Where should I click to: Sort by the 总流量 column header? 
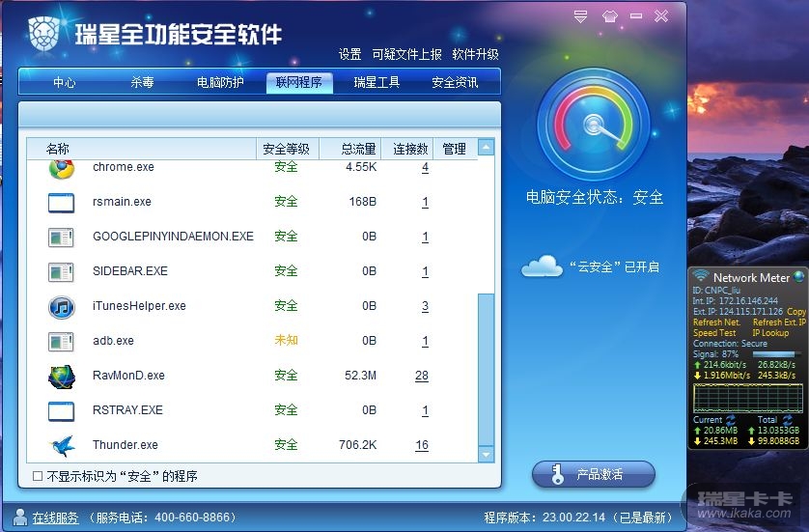[x=350, y=149]
